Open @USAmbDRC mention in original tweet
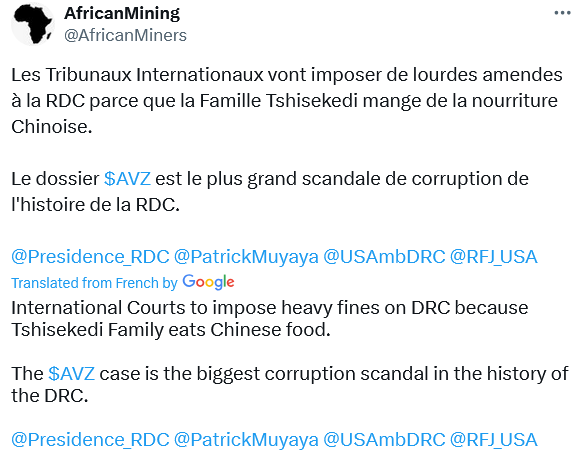 [384, 257]
